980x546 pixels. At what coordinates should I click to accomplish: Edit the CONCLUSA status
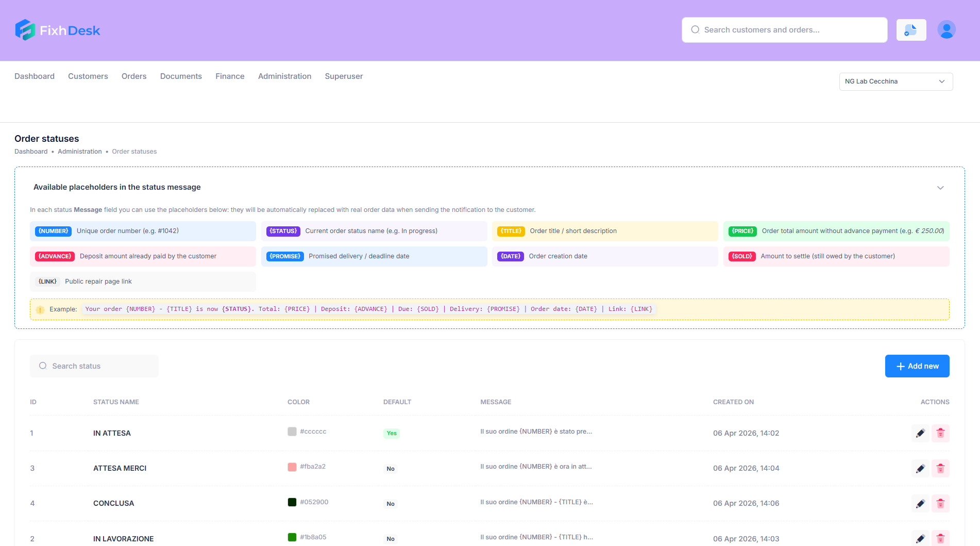click(920, 503)
